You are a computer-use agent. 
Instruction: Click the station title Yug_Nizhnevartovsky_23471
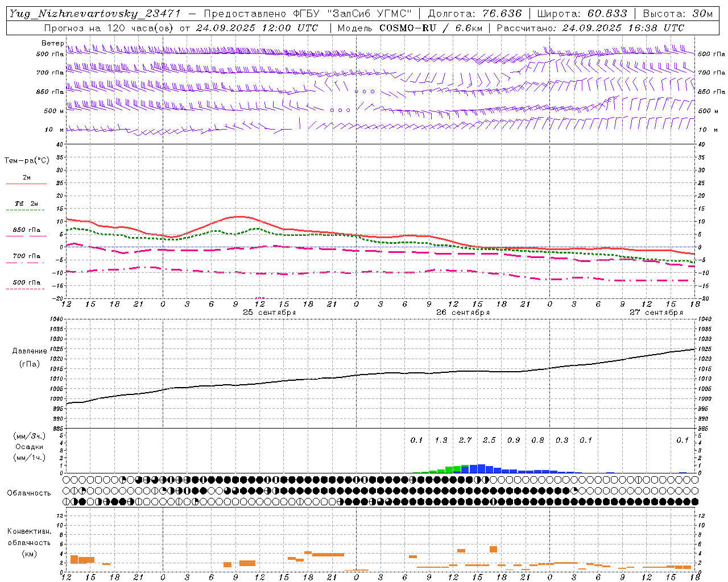[95, 14]
